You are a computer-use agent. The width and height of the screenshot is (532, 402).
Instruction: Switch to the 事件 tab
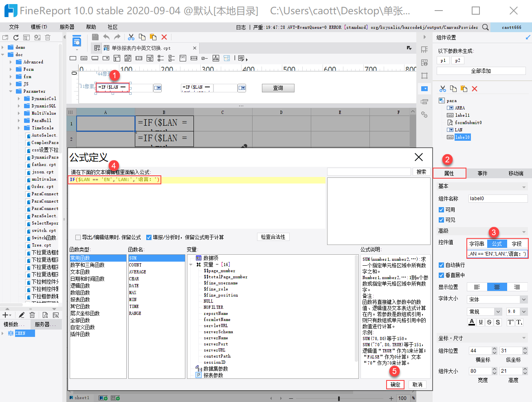coord(482,173)
